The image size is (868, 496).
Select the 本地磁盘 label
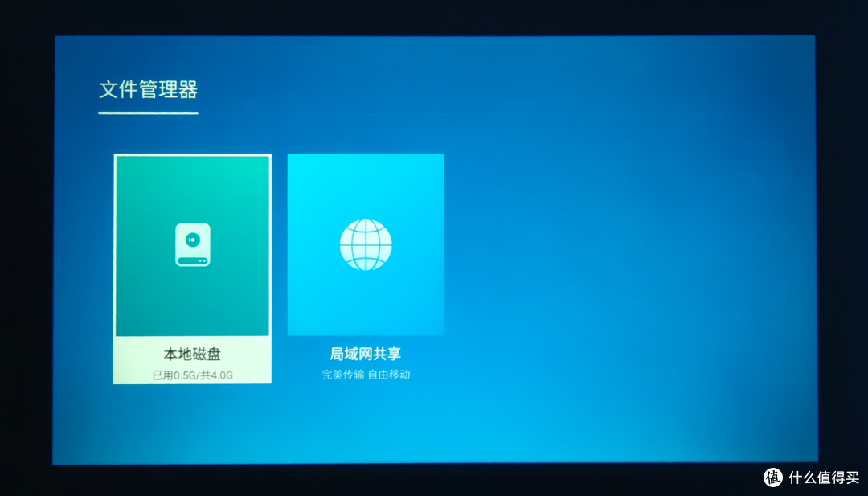click(192, 355)
